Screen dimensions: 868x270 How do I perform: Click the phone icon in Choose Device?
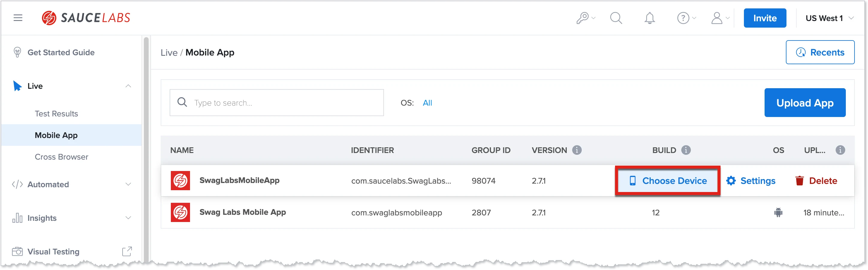point(632,181)
